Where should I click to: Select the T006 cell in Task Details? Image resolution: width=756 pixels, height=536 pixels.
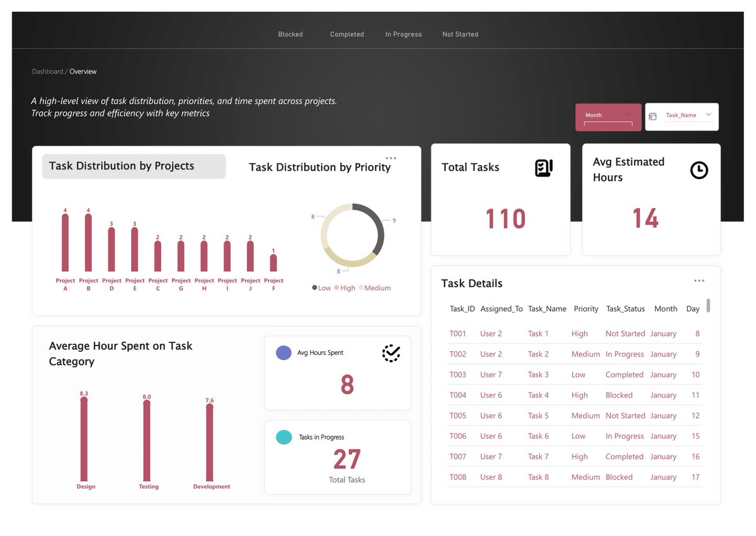click(x=458, y=436)
